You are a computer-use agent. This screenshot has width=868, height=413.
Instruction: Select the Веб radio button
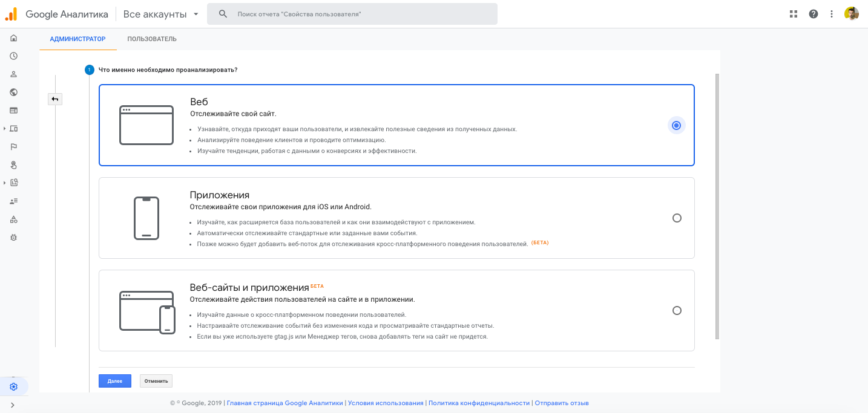(676, 126)
